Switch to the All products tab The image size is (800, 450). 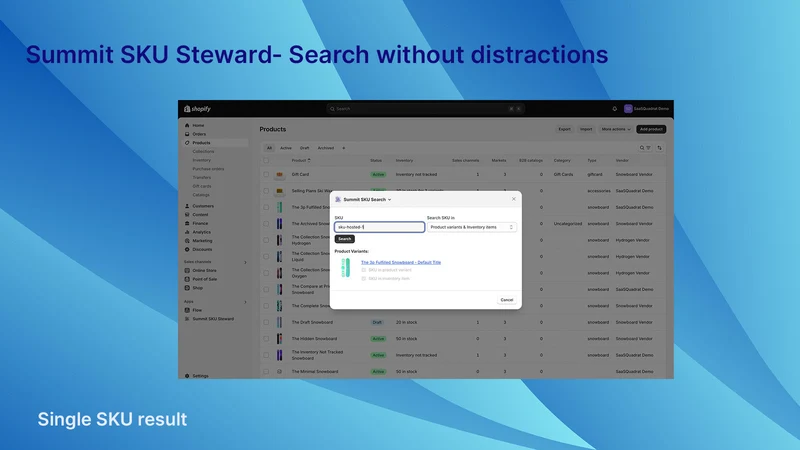(269, 148)
